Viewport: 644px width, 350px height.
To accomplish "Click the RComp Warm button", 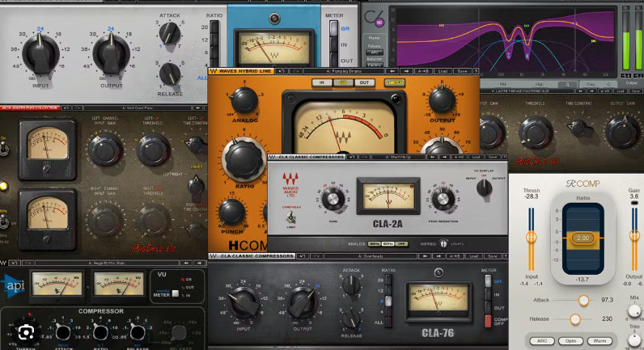I will [600, 341].
